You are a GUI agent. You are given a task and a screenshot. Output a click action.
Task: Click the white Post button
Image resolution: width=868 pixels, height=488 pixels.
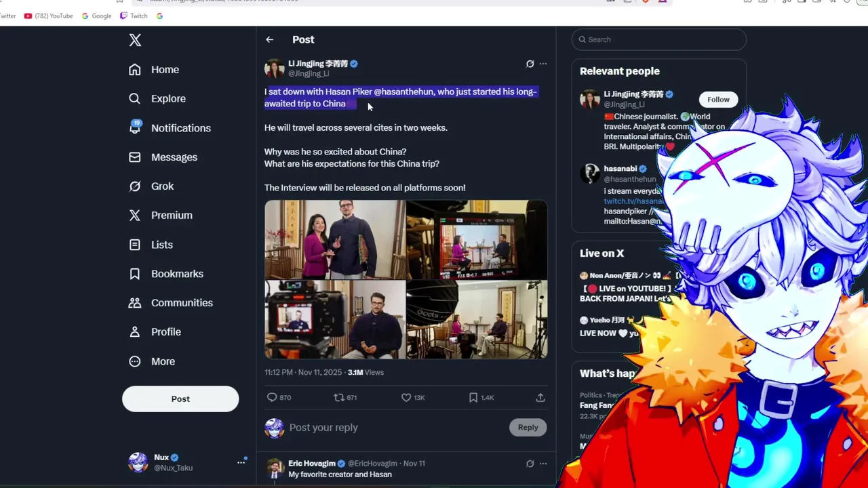[x=180, y=399]
